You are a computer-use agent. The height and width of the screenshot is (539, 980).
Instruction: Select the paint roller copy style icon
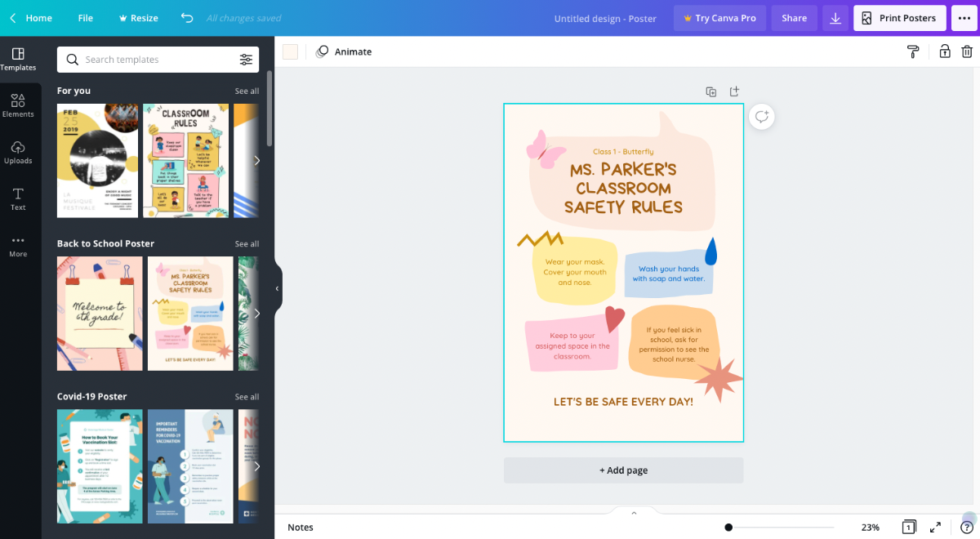(x=912, y=51)
